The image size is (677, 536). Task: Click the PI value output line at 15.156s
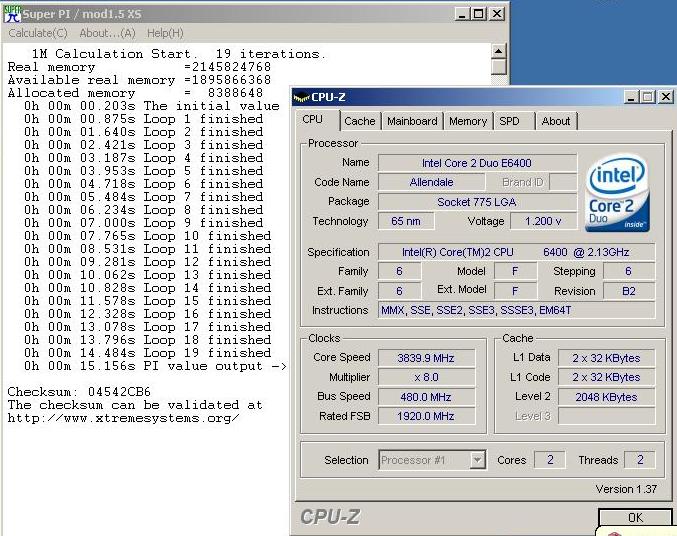coord(155,366)
